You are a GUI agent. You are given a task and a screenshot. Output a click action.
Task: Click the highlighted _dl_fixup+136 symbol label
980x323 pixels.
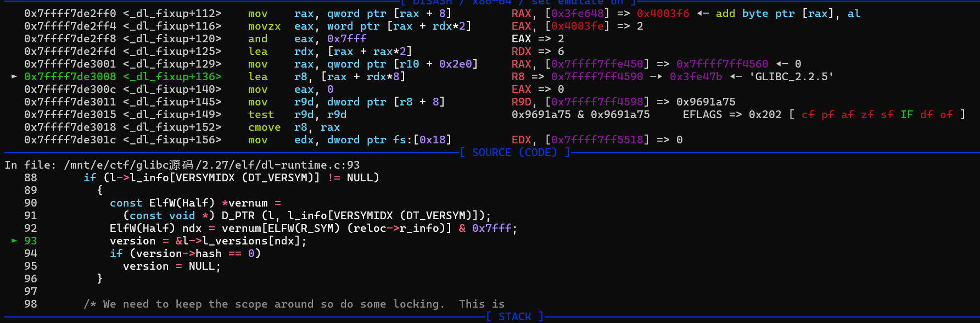pyautogui.click(x=172, y=76)
